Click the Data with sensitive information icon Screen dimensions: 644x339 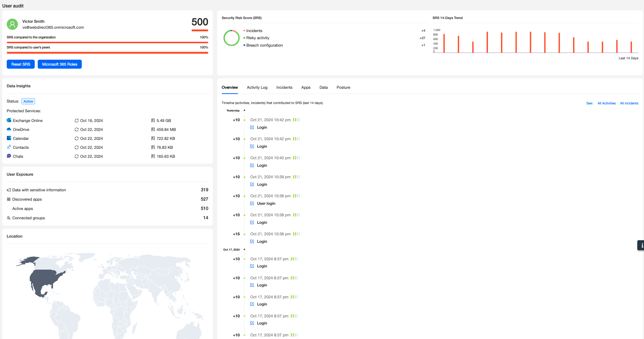point(9,190)
